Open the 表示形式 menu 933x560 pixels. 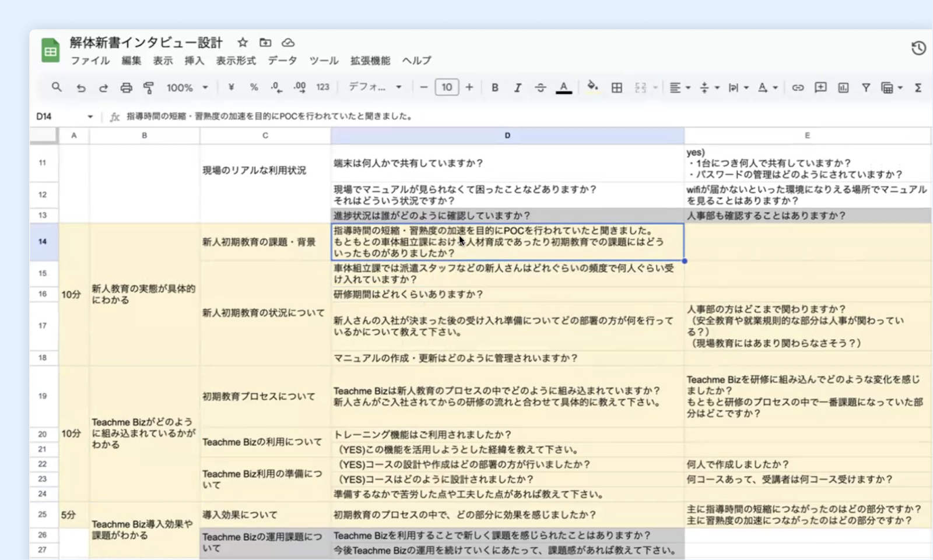click(x=236, y=61)
